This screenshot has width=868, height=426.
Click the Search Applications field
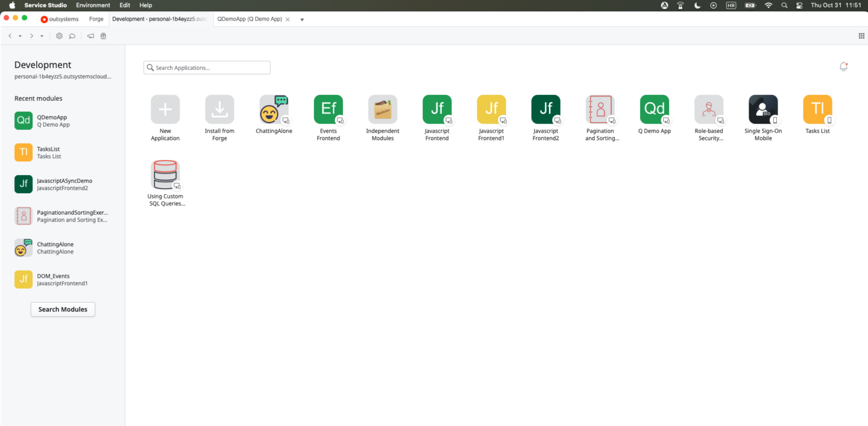point(207,67)
